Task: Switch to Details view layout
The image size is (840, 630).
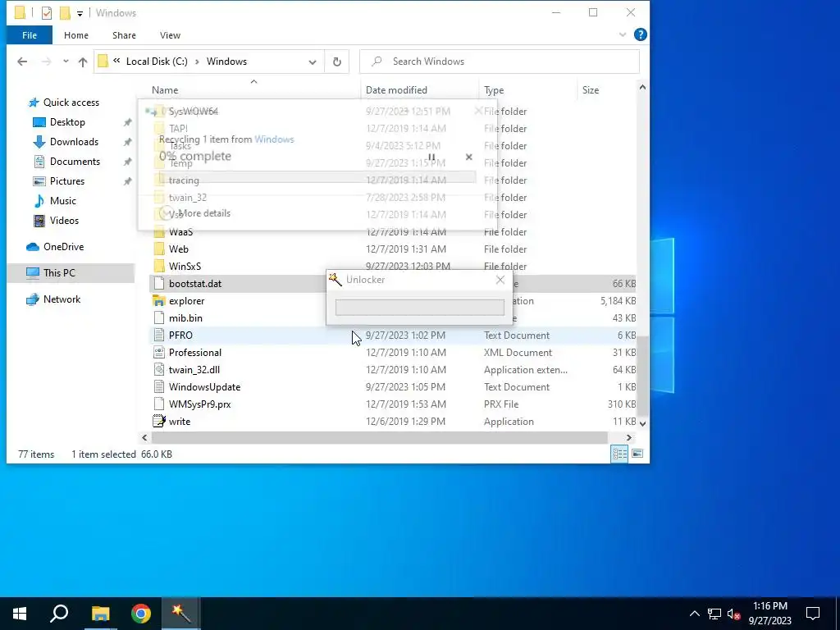Action: pyautogui.click(x=620, y=454)
